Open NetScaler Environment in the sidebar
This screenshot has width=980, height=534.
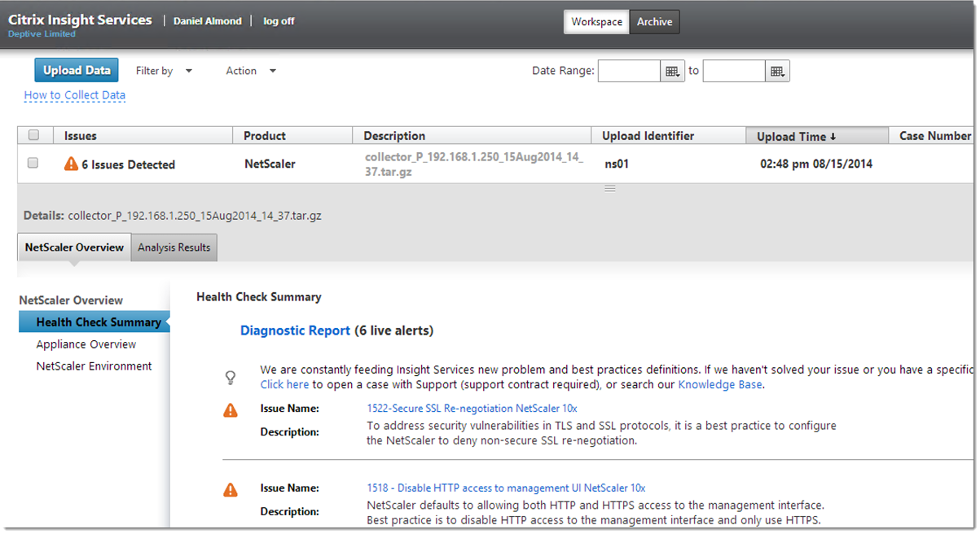(94, 366)
